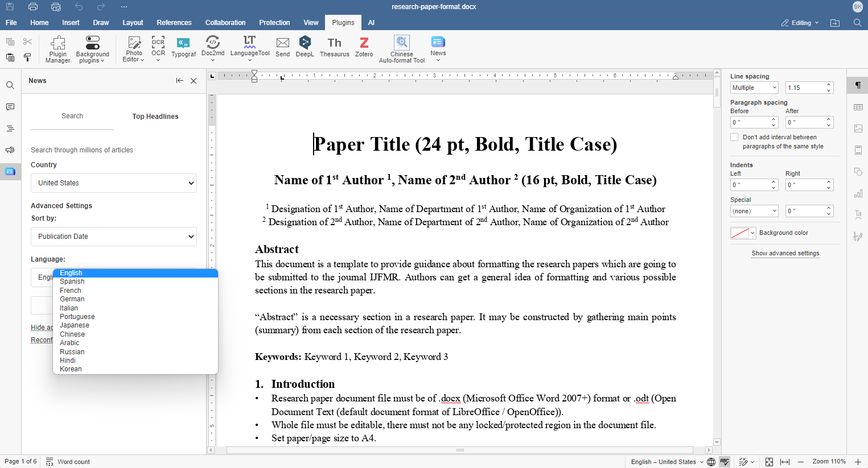Open the Country dropdown showing United States

click(113, 183)
